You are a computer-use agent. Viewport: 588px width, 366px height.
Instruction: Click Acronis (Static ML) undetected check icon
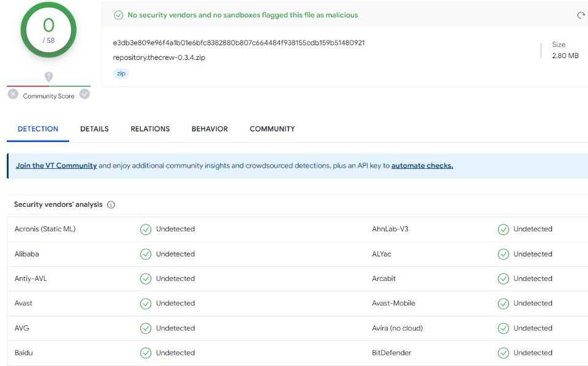146,230
